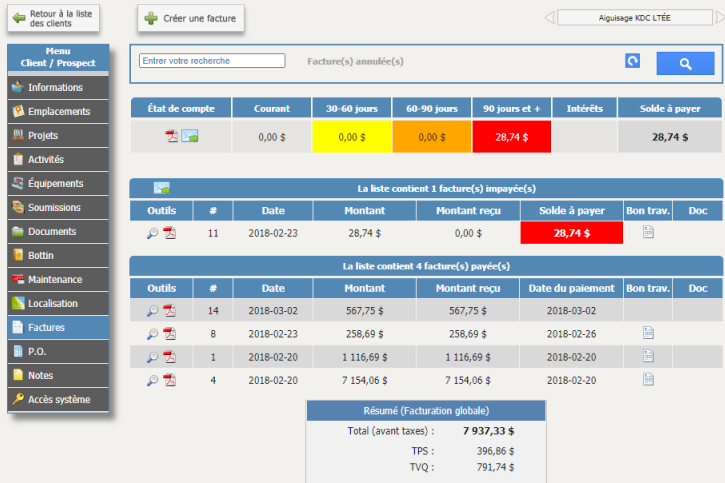Open the PDF of invoice 1
This screenshot has height=483, width=725.
170,357
